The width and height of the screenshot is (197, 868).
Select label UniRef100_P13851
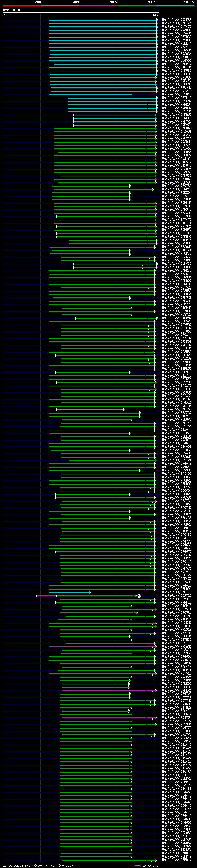176,504
